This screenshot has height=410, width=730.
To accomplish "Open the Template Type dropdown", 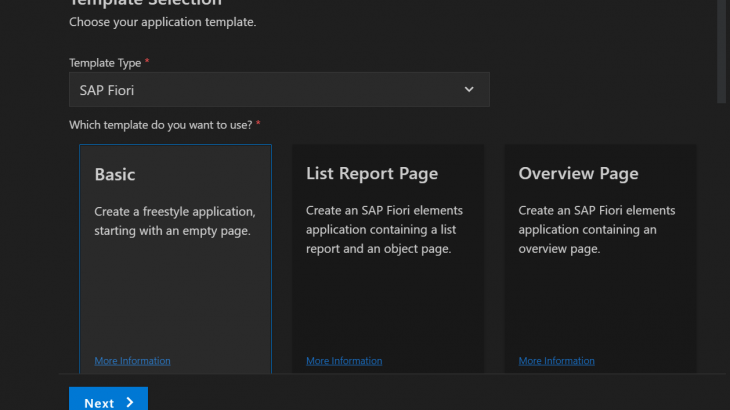I will [x=278, y=90].
